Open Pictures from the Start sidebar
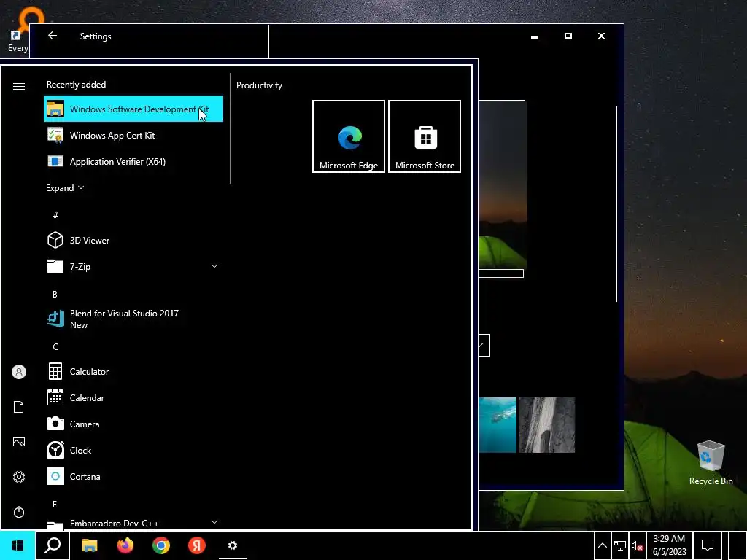Viewport: 747px width, 560px height. click(18, 442)
